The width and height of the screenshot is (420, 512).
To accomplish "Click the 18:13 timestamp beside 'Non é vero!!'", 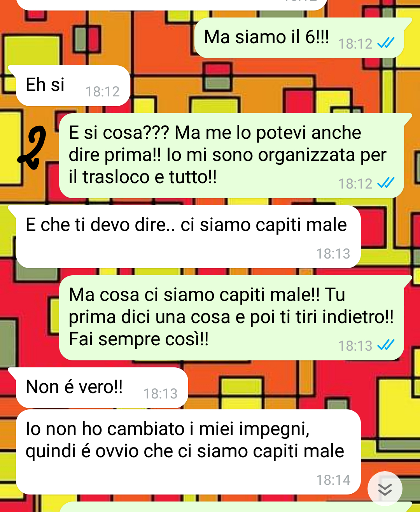I will coord(161,394).
